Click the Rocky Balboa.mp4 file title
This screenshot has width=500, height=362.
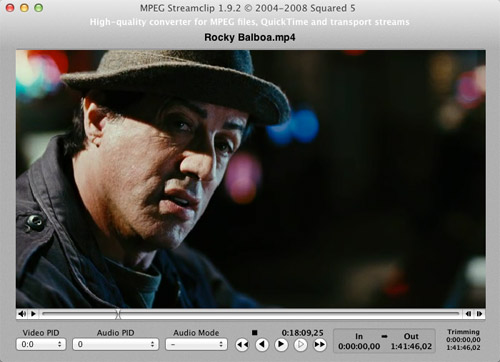point(250,37)
